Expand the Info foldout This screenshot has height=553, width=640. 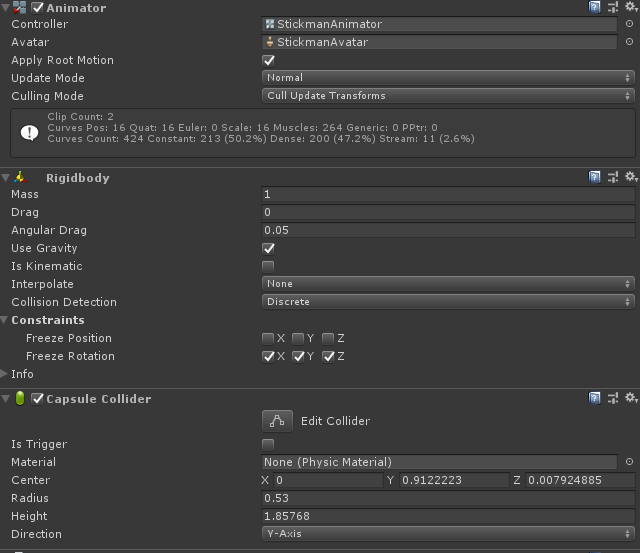4,373
